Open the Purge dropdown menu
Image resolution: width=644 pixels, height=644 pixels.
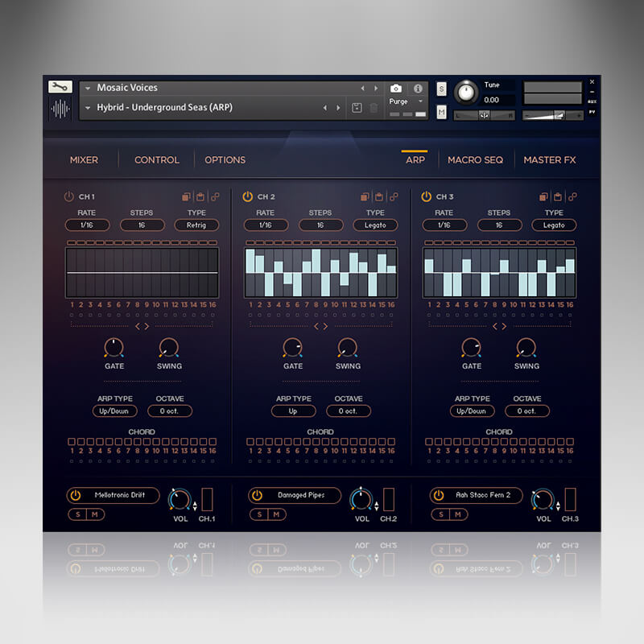tap(400, 101)
